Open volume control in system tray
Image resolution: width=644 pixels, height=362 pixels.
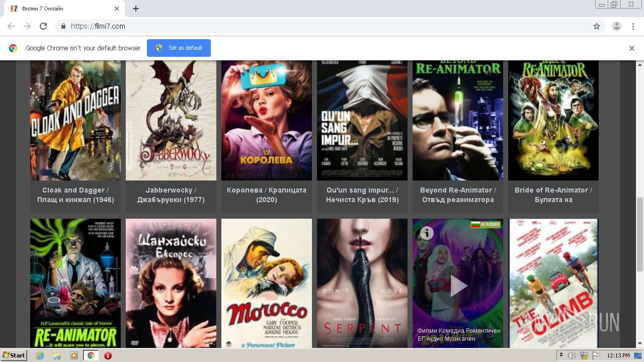[572, 355]
